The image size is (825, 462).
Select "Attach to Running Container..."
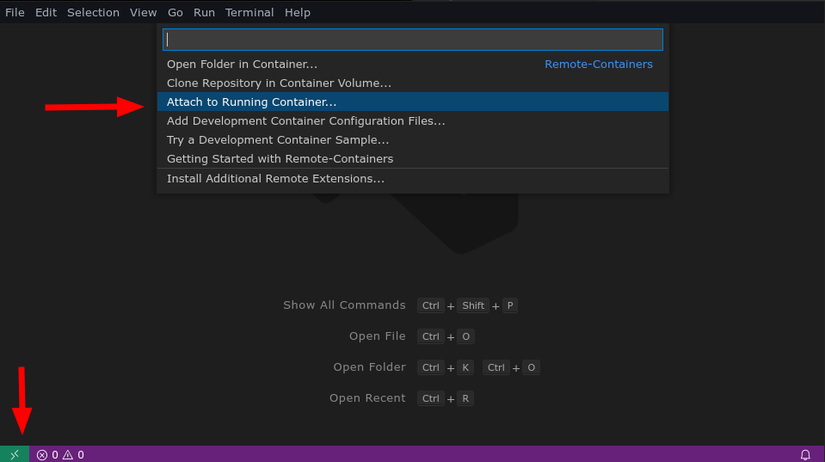tap(252, 102)
